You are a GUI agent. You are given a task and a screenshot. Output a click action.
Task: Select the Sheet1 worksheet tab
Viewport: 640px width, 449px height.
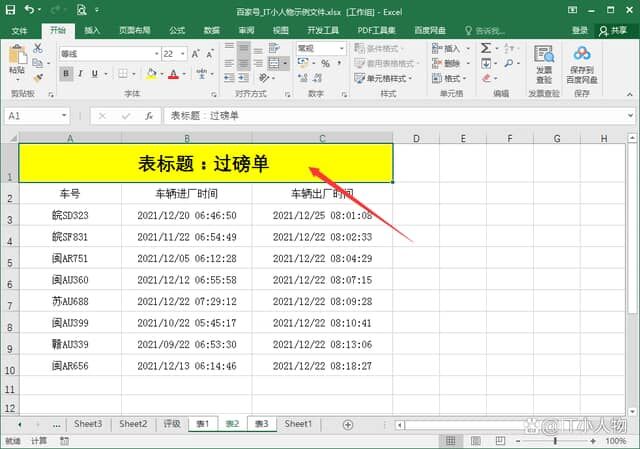298,424
